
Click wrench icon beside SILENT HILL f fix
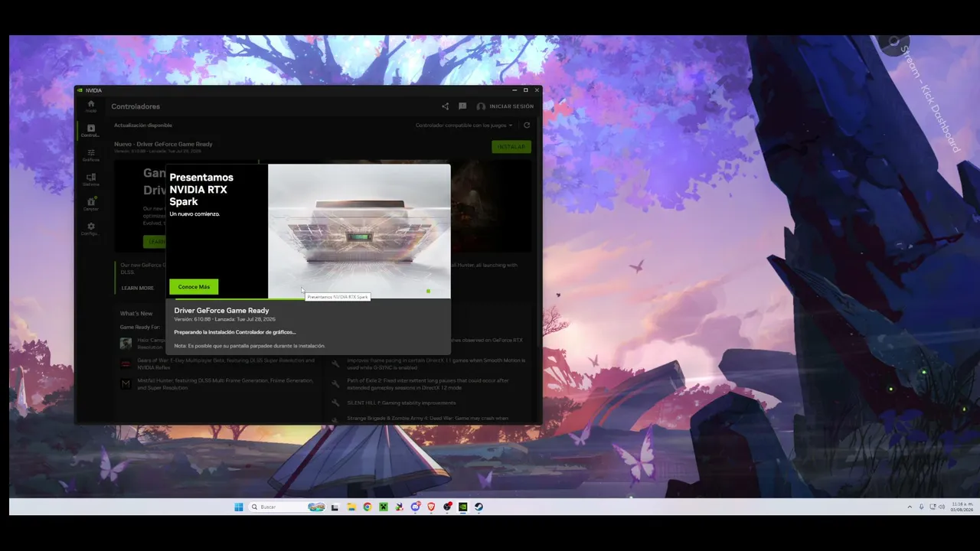(x=335, y=403)
